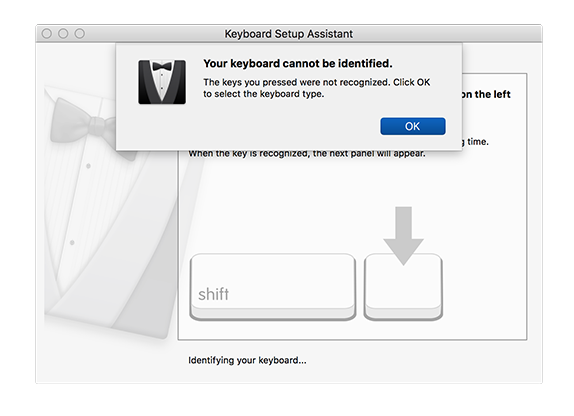
Task: Click the word 'time.' beside the dialog
Action: pos(478,142)
